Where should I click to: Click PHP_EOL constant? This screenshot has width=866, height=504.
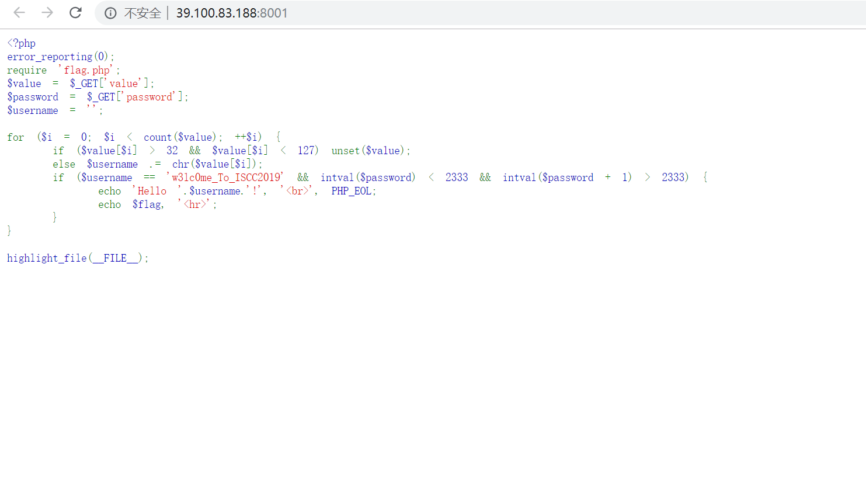[352, 191]
